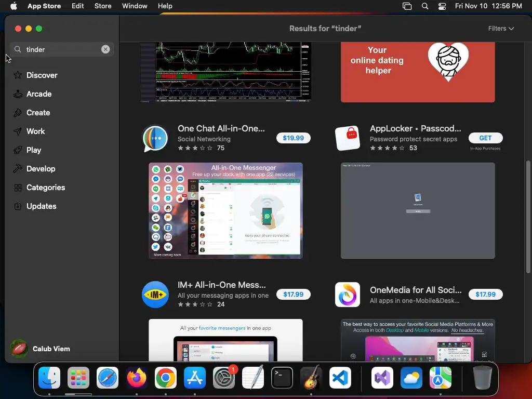This screenshot has width=532, height=399.
Task: Open One Chat All-in-One app icon
Action: tap(155, 138)
